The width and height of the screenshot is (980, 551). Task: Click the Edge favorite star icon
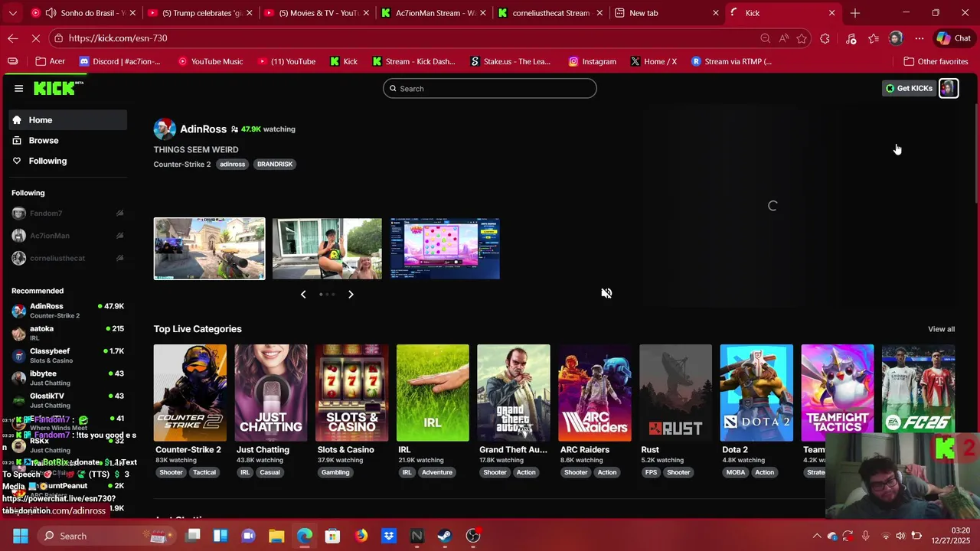[x=802, y=38]
